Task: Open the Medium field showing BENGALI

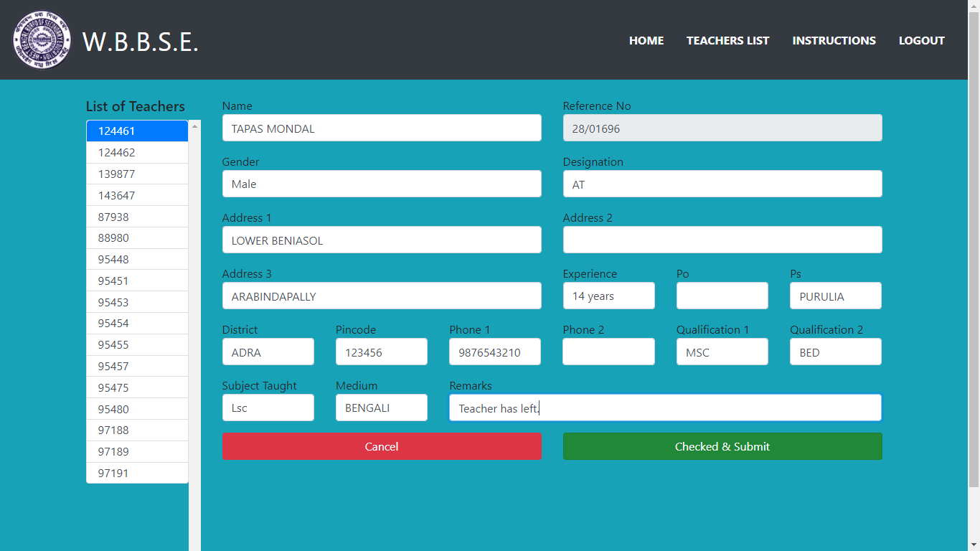Action: [x=381, y=408]
